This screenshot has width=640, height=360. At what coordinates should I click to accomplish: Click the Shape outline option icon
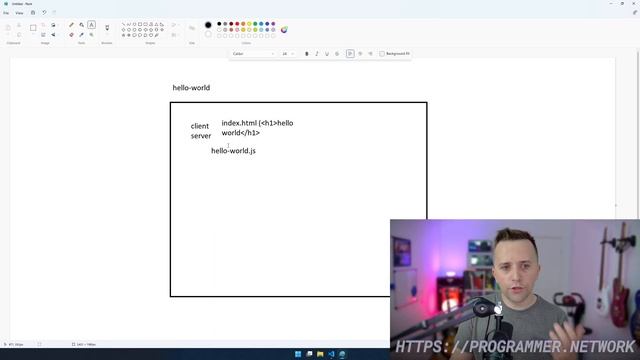pyautogui.click(x=174, y=25)
